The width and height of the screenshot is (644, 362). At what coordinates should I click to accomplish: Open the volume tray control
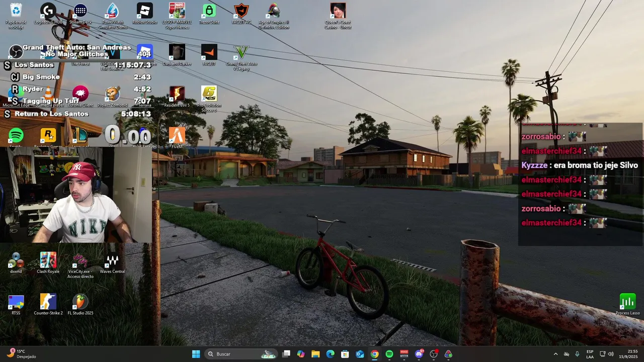[611, 354]
